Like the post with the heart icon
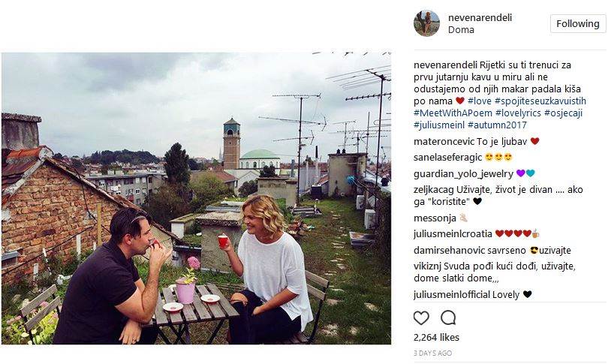Image resolution: width=608 pixels, height=364 pixels. coord(422,317)
